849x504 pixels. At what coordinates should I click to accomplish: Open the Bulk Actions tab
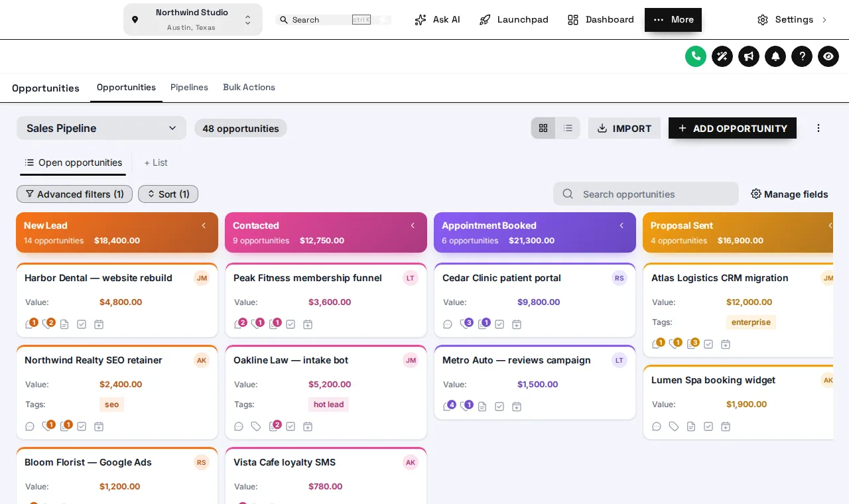[x=249, y=88]
